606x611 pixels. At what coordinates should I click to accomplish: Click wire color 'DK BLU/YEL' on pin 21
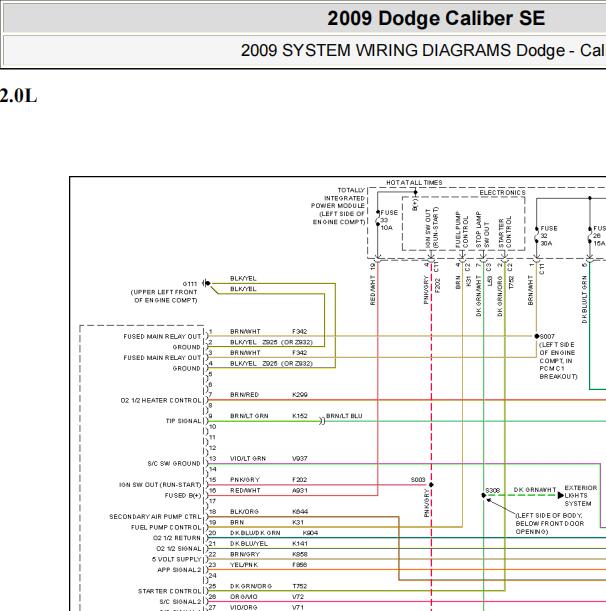point(249,543)
